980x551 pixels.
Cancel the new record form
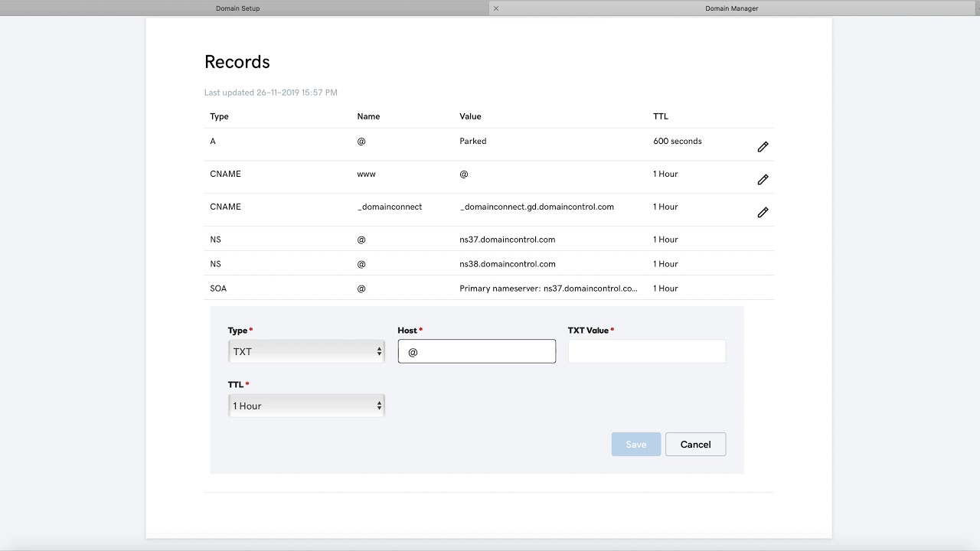pyautogui.click(x=695, y=445)
